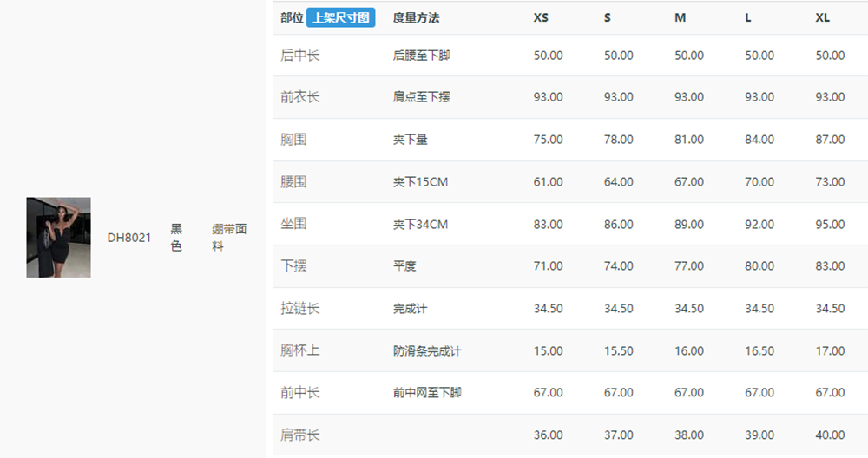Screen dimensions: 868x458
Task: Click the L size column header
Action: pyautogui.click(x=748, y=17)
